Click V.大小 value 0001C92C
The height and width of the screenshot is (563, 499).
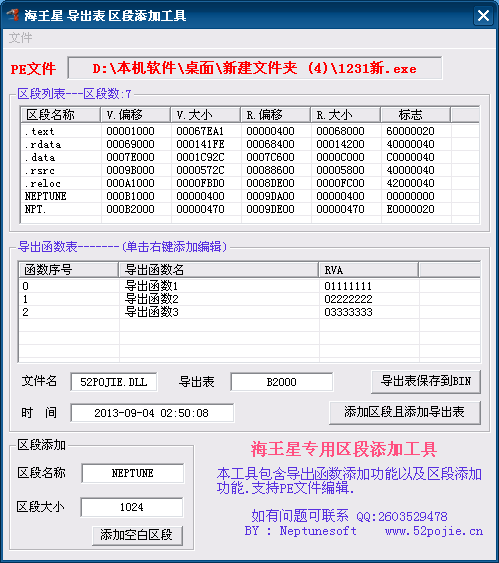coord(200,157)
